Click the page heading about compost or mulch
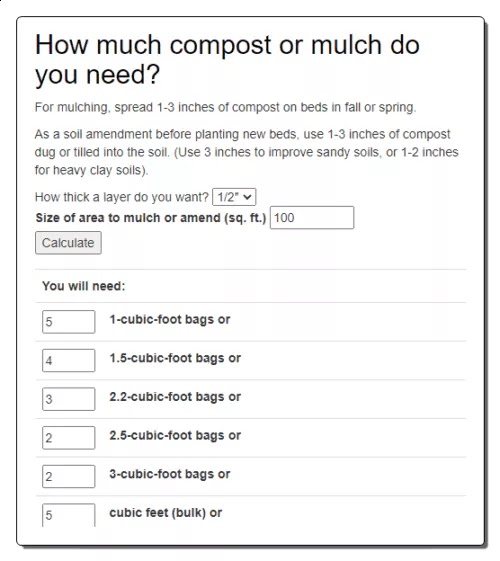This screenshot has width=500, height=561. tap(227, 59)
